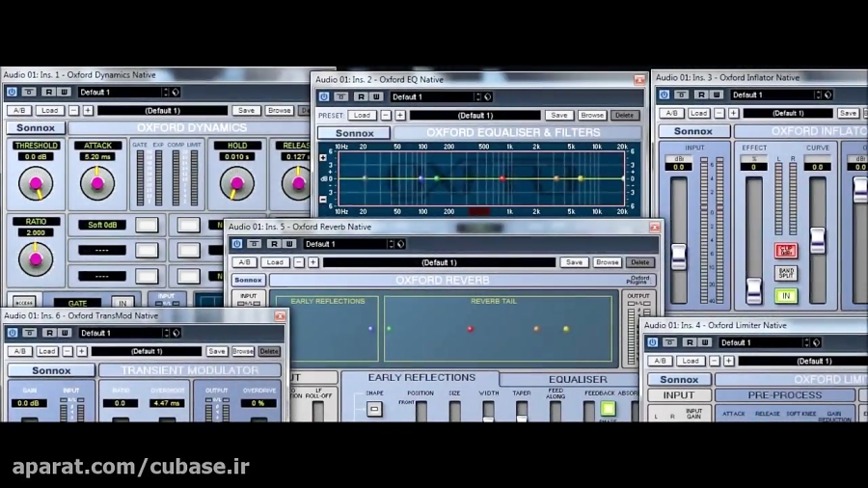The height and width of the screenshot is (488, 868).
Task: Zoom out EQ graph with minus icon
Action: (323, 200)
